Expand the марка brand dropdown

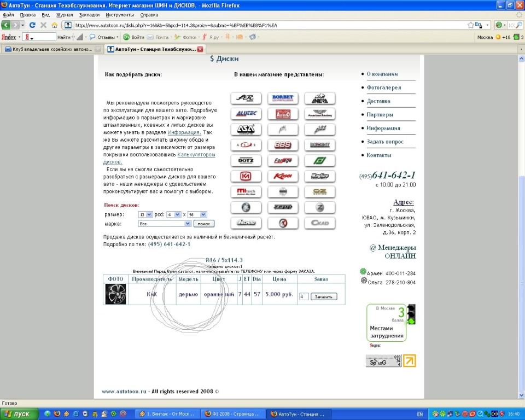[x=164, y=224]
